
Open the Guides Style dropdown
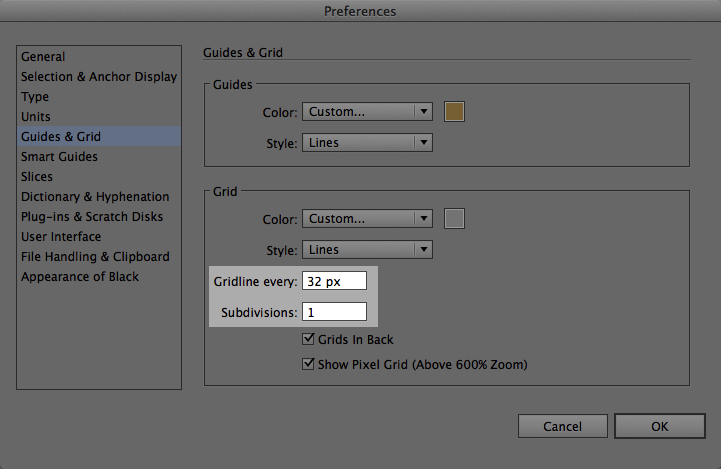tap(367, 143)
